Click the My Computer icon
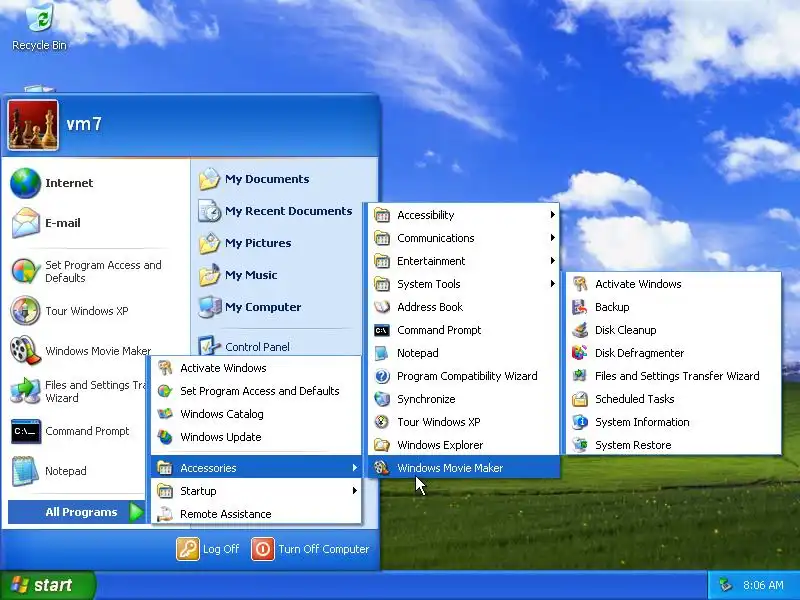The height and width of the screenshot is (600, 800). click(209, 307)
